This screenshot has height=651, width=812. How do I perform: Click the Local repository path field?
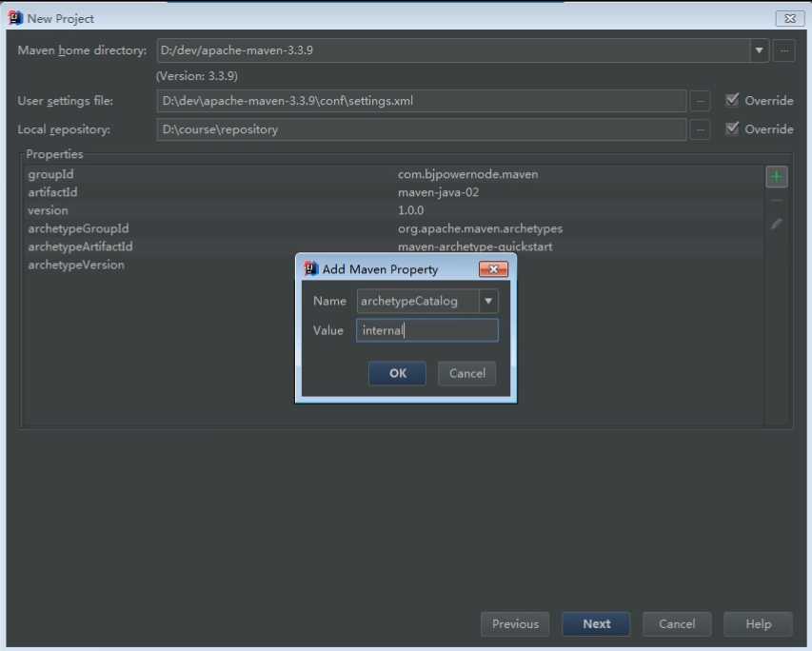[422, 129]
